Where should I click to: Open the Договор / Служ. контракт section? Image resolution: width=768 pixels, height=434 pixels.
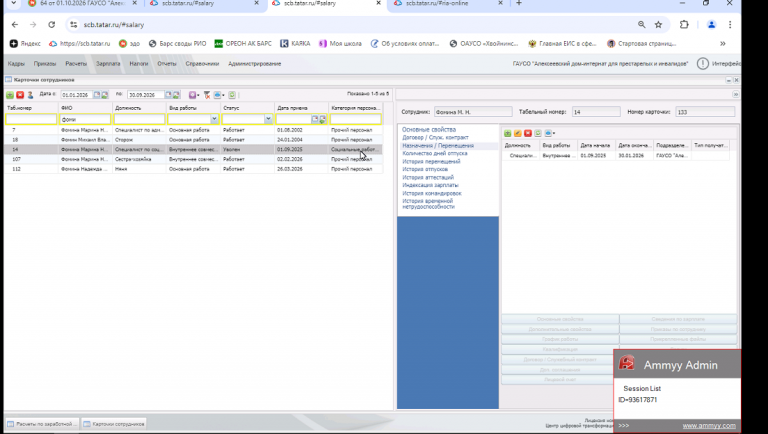point(435,137)
